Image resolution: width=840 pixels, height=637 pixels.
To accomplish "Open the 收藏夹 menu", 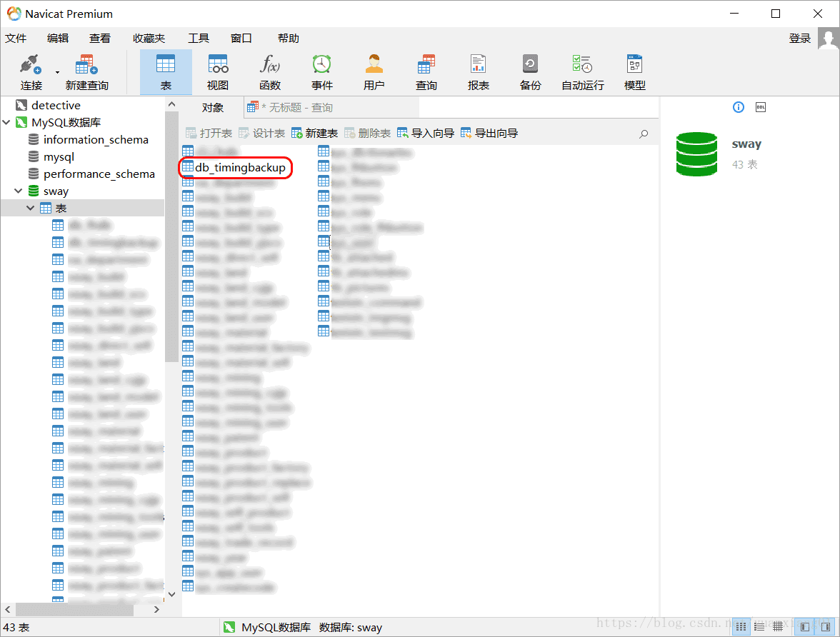I will point(149,39).
